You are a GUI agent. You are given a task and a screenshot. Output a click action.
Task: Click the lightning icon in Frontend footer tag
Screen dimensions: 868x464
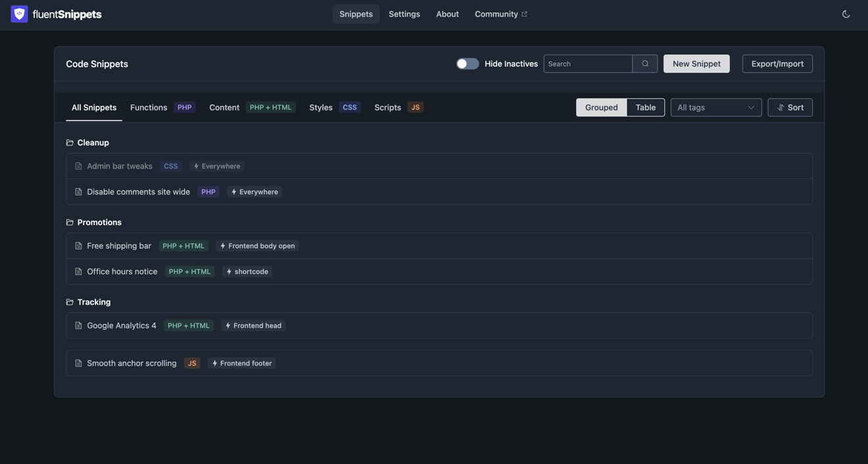tap(214, 363)
